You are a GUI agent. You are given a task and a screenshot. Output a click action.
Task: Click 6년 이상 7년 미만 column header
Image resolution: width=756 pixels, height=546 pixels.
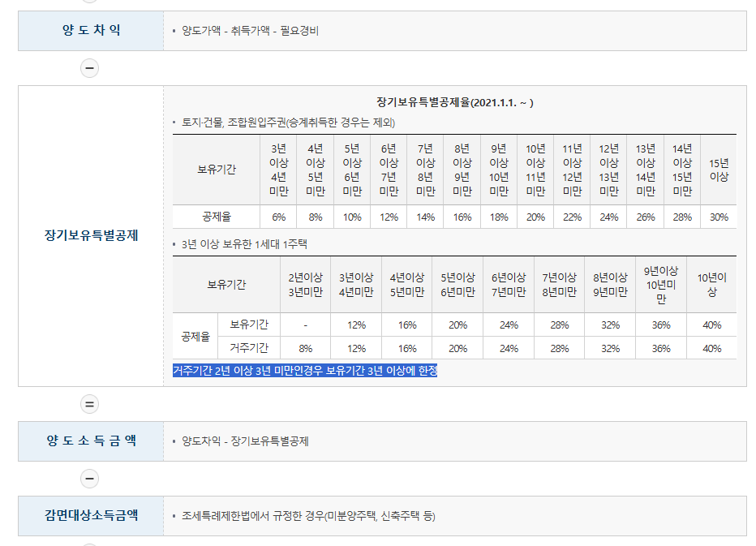coord(389,170)
